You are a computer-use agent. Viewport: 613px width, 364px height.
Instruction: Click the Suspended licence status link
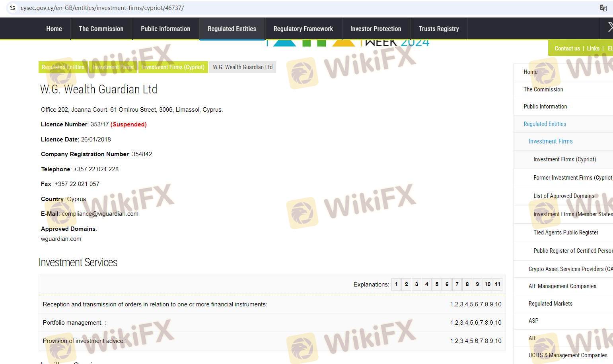point(128,124)
